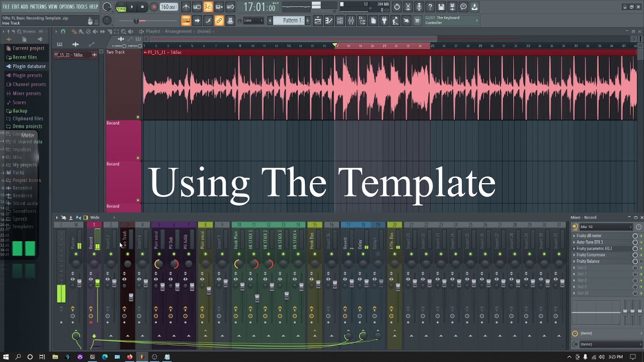The width and height of the screenshot is (644, 362).
Task: Click the tempo 160.000 field
Action: click(169, 7)
